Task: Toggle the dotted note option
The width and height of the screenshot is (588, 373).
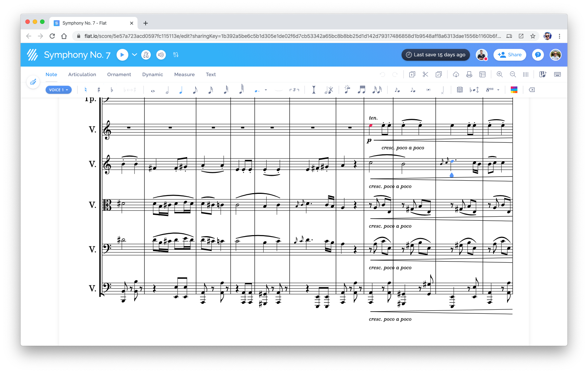Action: point(257,90)
